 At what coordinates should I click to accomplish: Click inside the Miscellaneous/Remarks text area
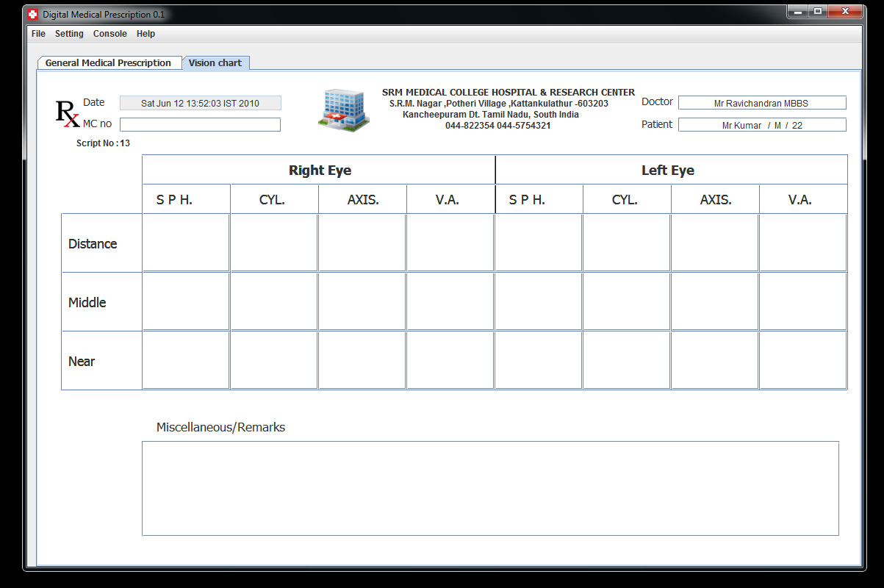[489, 487]
